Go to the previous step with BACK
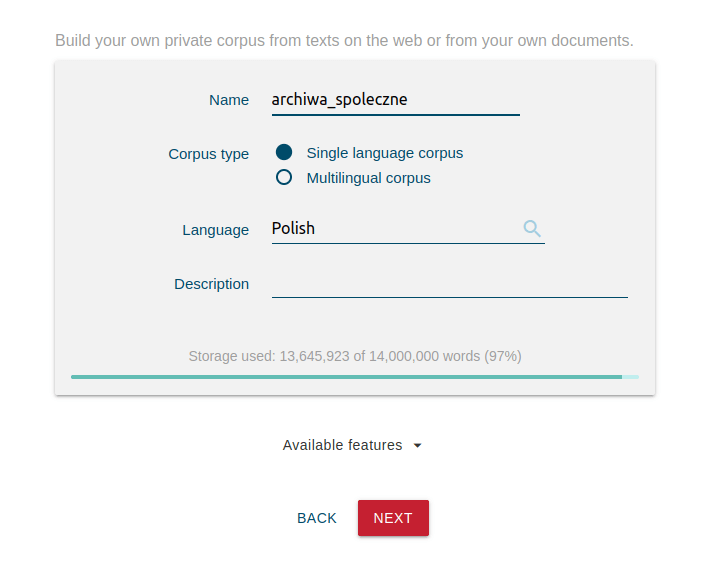Image resolution: width=716 pixels, height=588 pixels. [316, 518]
